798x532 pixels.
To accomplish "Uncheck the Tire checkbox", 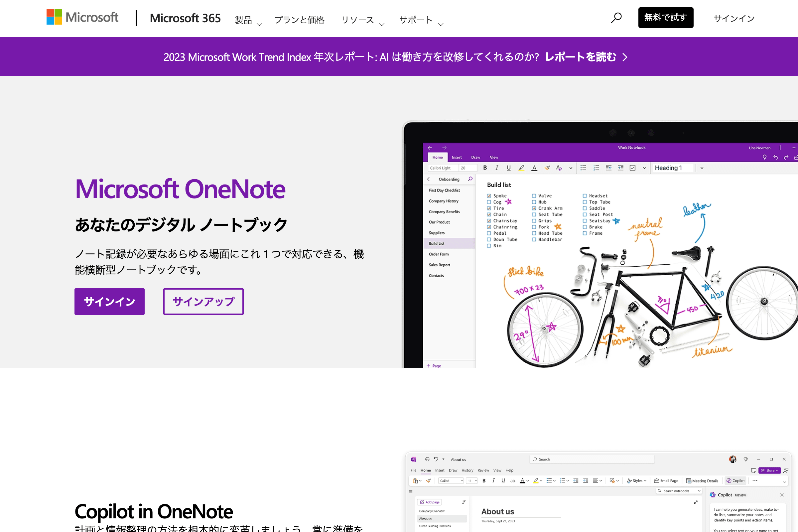I will 489,208.
